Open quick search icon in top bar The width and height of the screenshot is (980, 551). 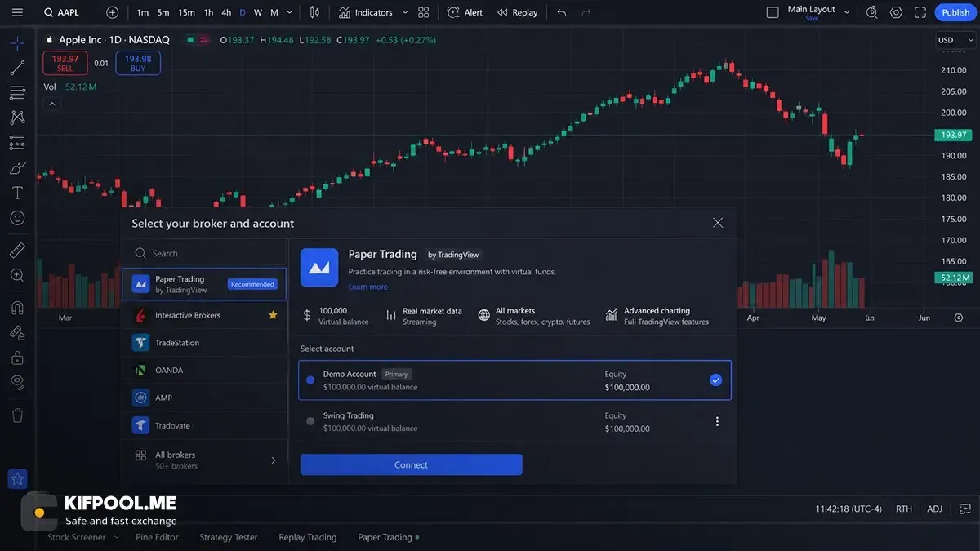click(871, 12)
